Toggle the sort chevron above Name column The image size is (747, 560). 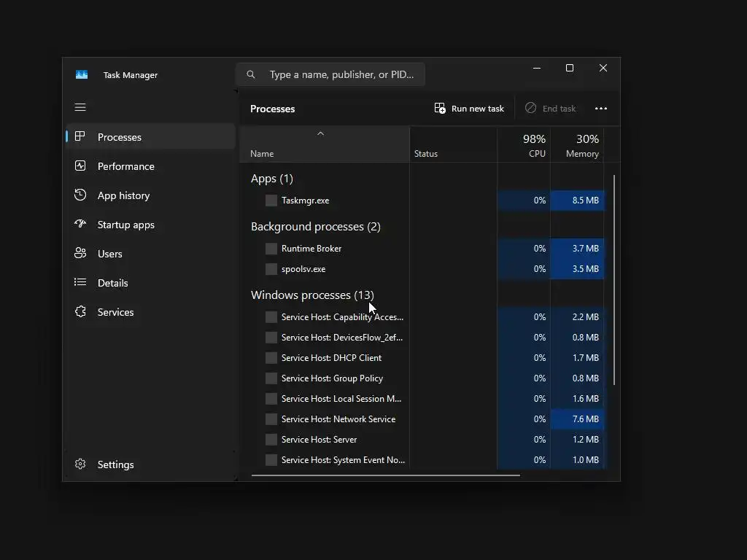coord(321,134)
